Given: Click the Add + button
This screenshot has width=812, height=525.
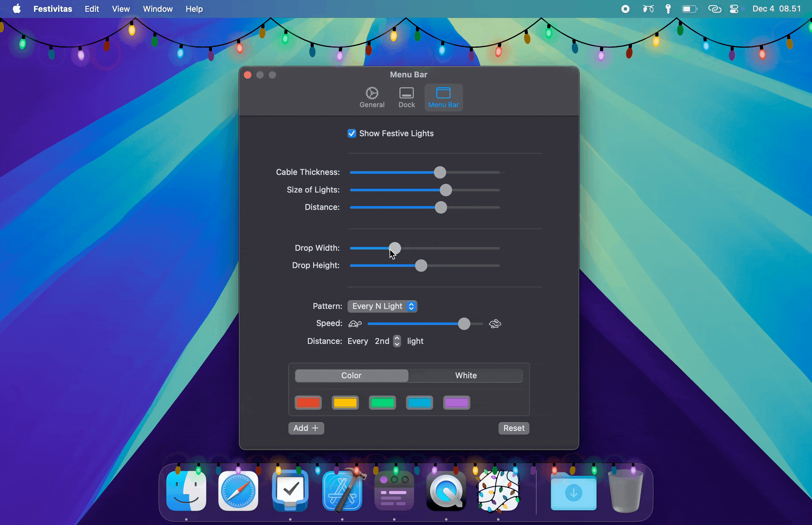Looking at the screenshot, I should pyautogui.click(x=306, y=428).
